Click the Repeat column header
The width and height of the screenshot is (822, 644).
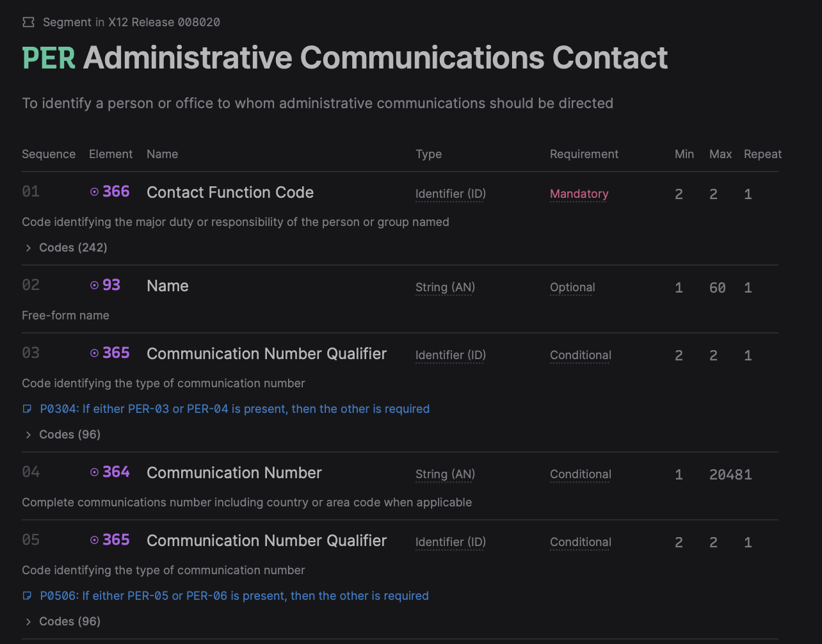pyautogui.click(x=763, y=154)
